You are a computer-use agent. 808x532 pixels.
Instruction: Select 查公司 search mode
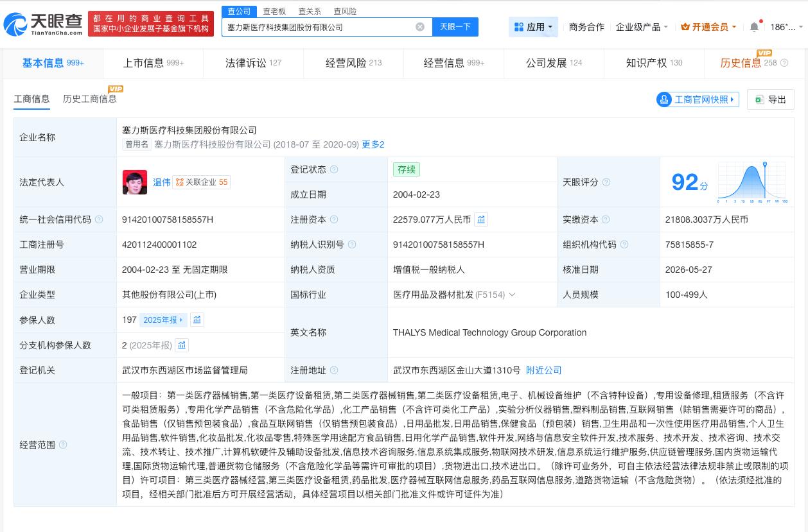coord(239,11)
